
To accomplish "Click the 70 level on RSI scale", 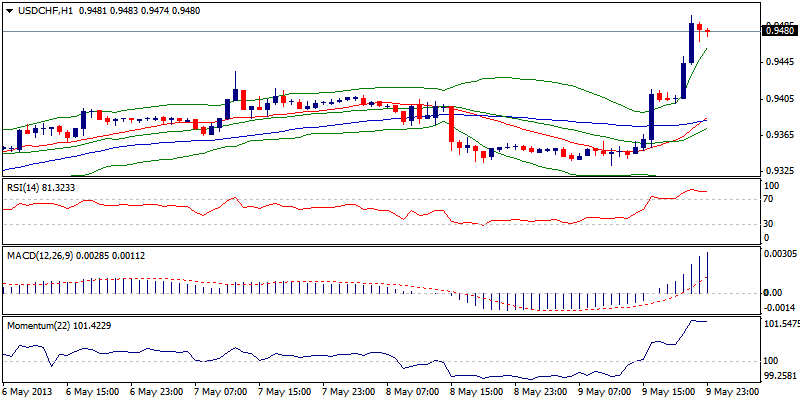I will (769, 200).
